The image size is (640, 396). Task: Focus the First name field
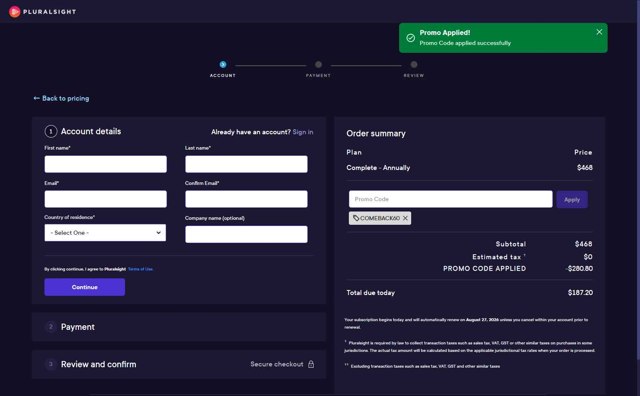tap(106, 164)
